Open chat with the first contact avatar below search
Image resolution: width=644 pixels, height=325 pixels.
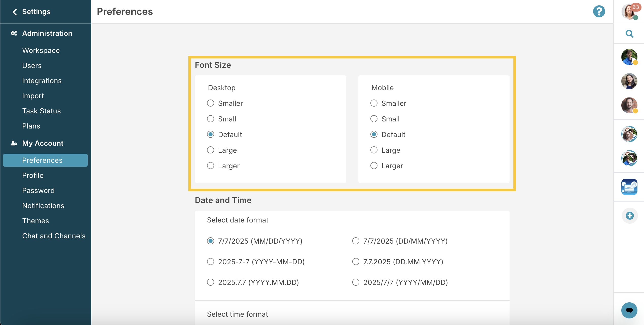629,57
